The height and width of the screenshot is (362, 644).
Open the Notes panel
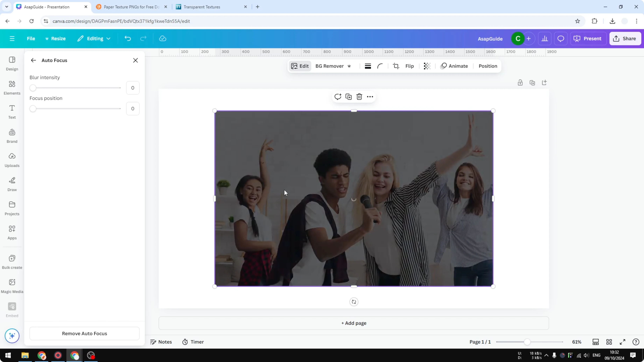(161, 342)
